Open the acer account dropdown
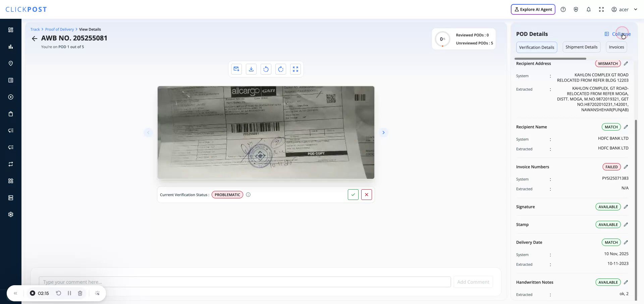Screen dimensions: 644x304 [623, 9]
